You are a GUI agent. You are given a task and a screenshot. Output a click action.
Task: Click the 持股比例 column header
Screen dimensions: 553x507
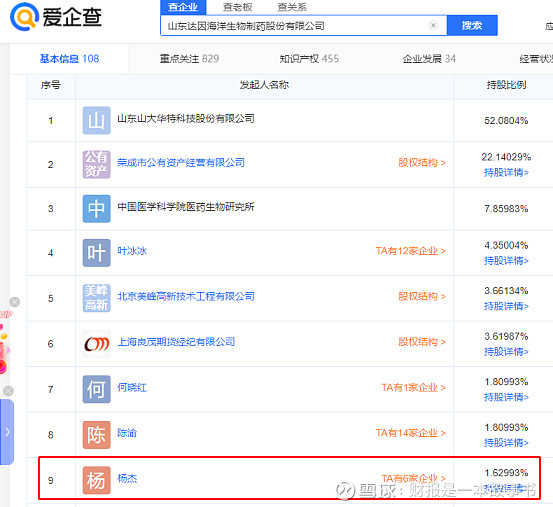[506, 85]
